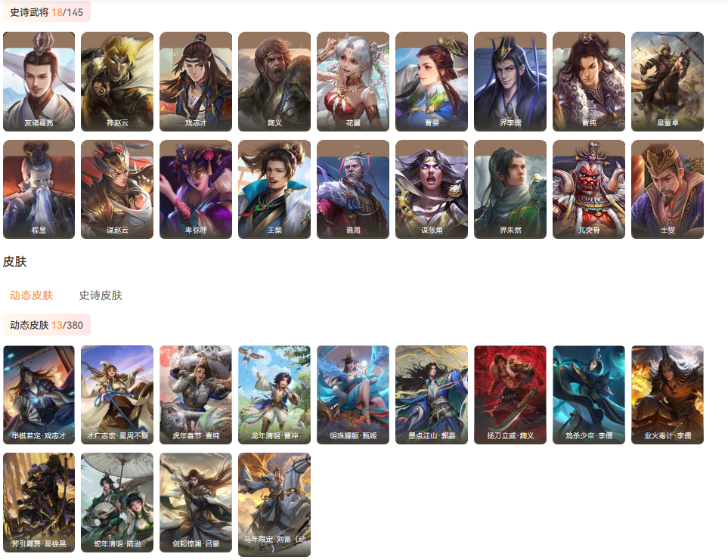The image size is (728, 560).
Task: Select the 动态皮肤 tab
Action: coord(31,295)
